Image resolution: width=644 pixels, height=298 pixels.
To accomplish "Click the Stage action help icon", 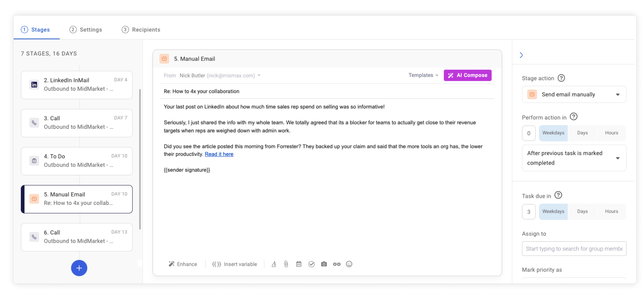I will (561, 78).
